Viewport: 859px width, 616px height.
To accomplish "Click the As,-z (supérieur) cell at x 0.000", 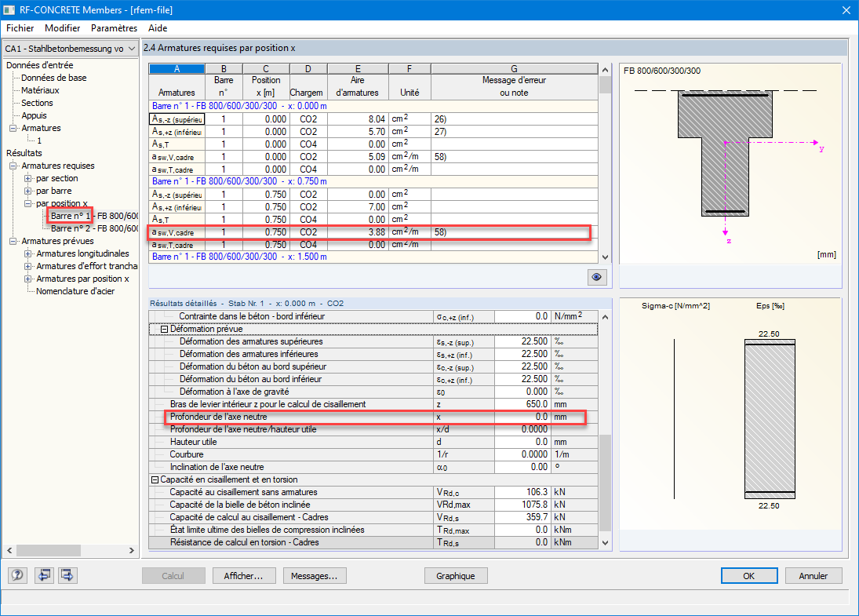I will [177, 119].
